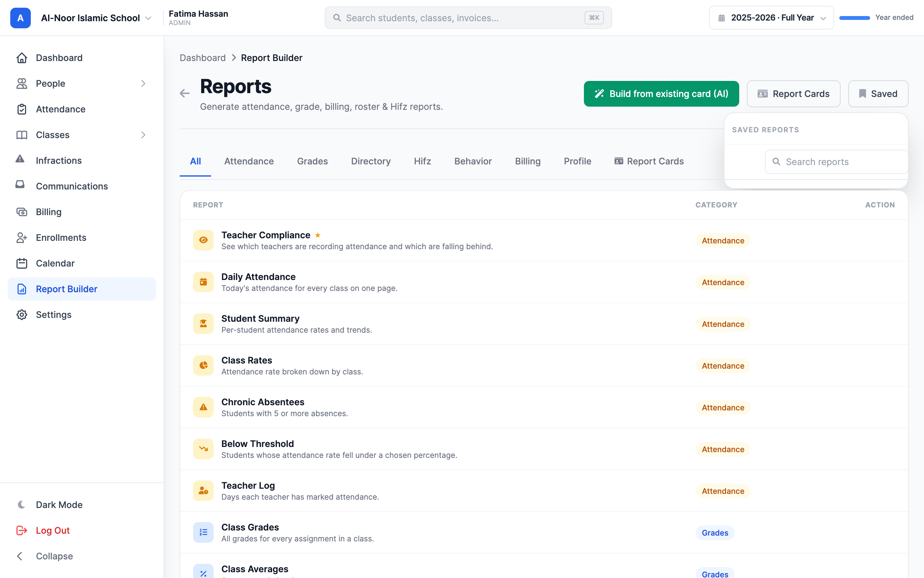Click the Attendance clipboard icon in sidebar

[x=22, y=109]
